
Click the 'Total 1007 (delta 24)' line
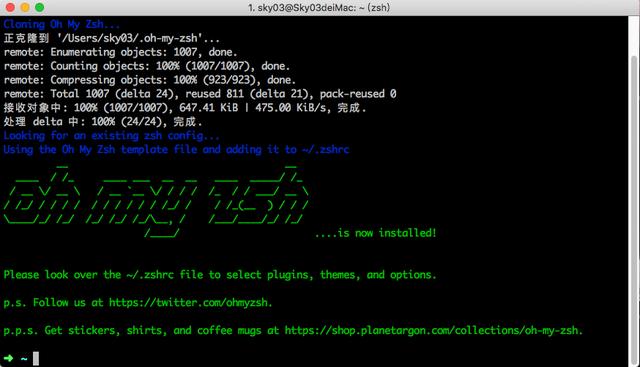point(200,94)
